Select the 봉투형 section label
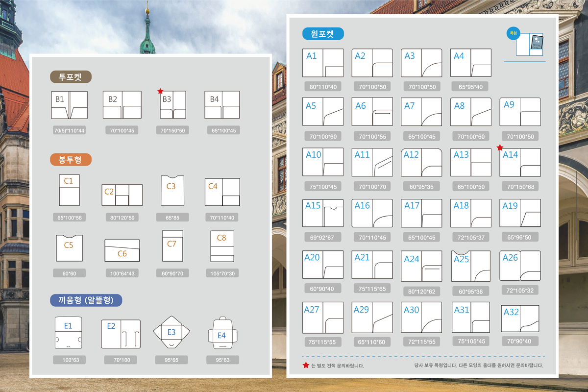The height and width of the screenshot is (392, 588). pyautogui.click(x=71, y=159)
